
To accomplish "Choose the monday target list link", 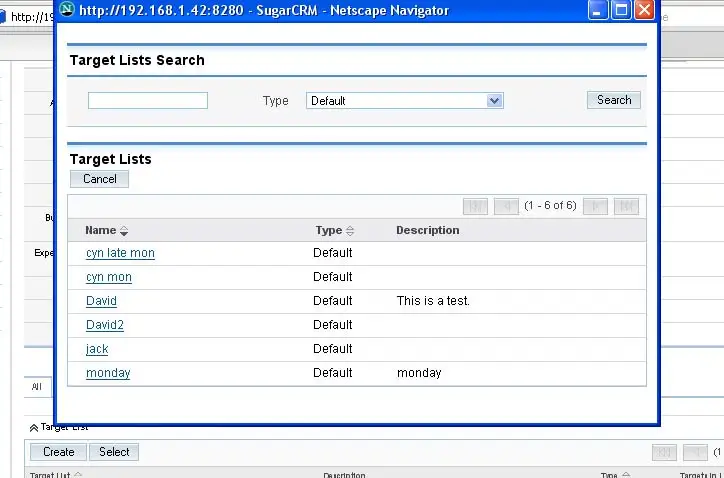I will point(108,373).
